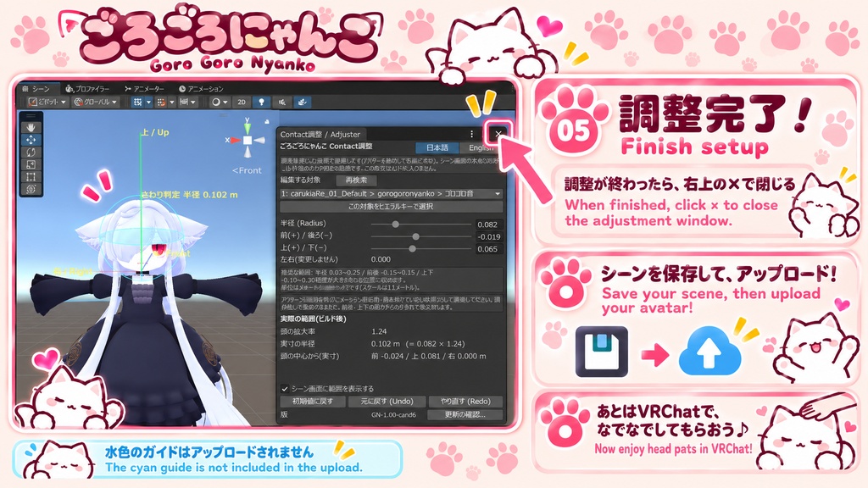Toggle scene lighting lightbulb button
Image resolution: width=868 pixels, height=488 pixels.
pos(261,102)
